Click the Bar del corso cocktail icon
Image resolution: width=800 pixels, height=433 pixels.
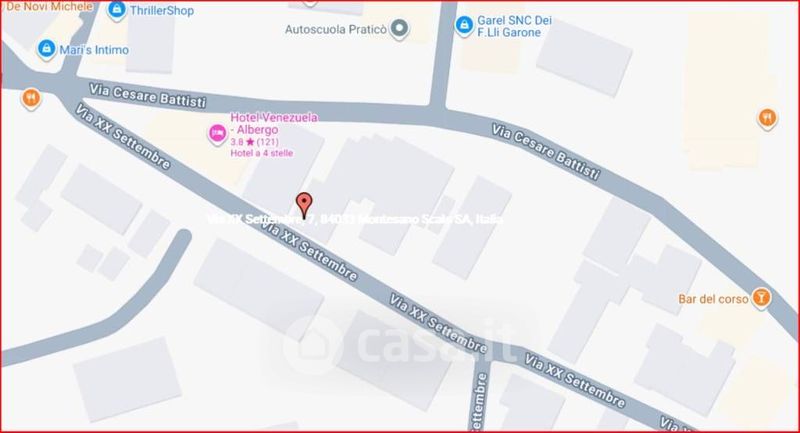[761, 298]
